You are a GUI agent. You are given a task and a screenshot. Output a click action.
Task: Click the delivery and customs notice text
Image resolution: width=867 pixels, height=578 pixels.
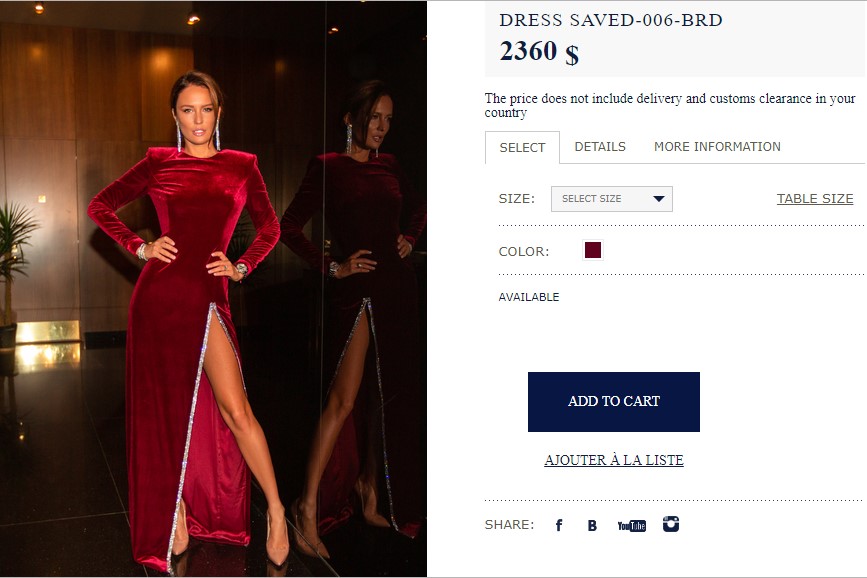coord(670,105)
